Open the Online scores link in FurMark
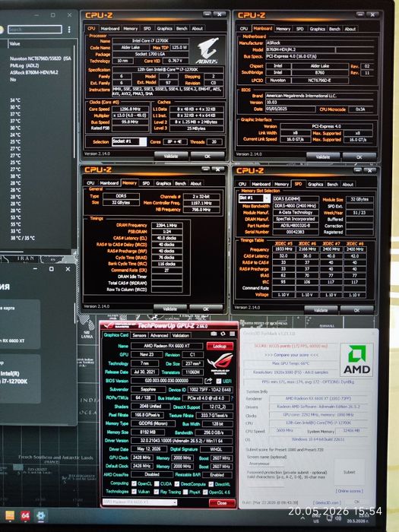 point(349,491)
